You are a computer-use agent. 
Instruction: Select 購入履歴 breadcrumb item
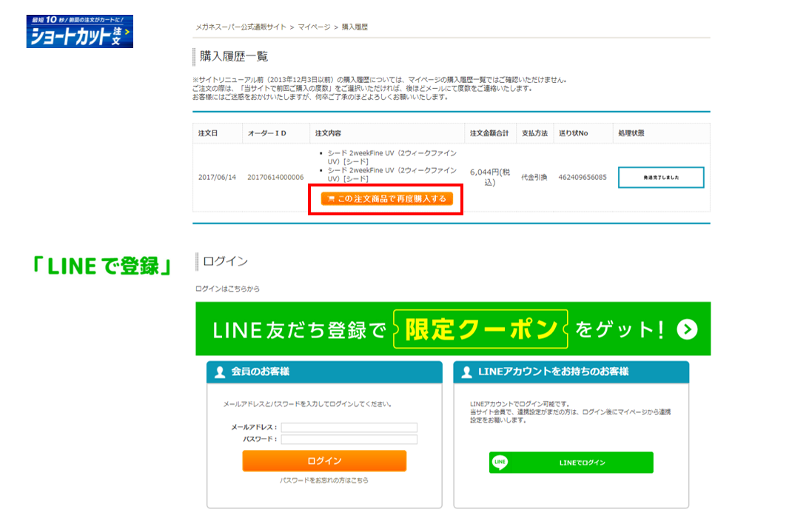coord(355,27)
